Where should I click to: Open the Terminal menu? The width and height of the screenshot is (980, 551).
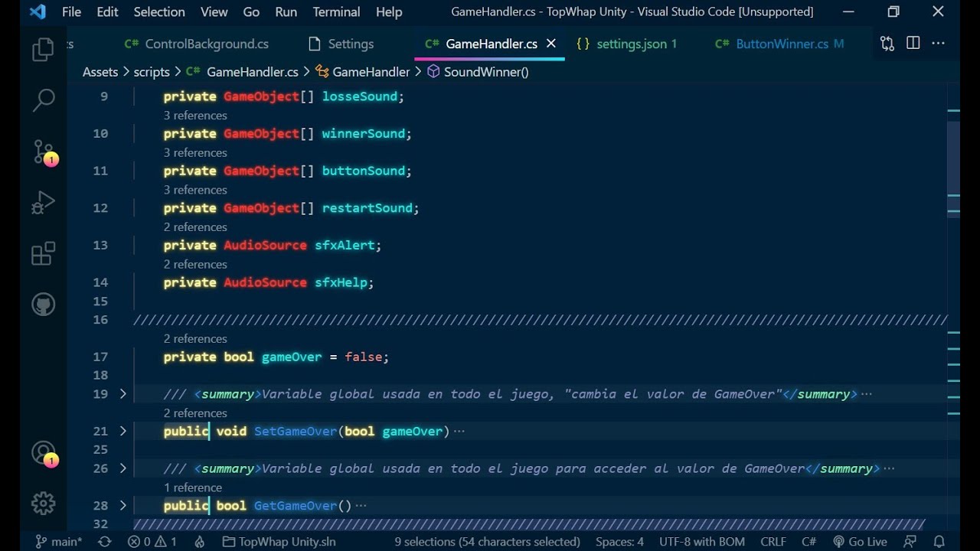(x=336, y=12)
